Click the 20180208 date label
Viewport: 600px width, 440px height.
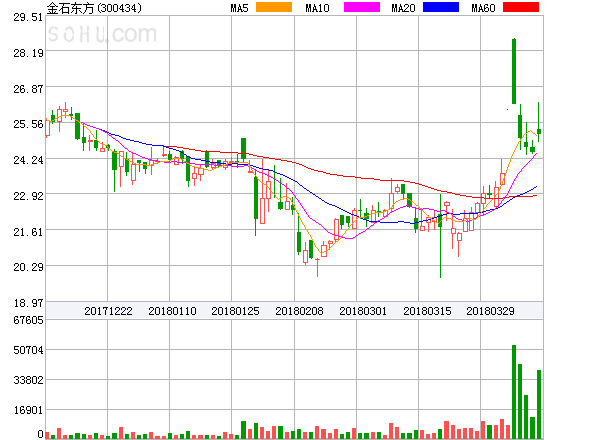299,311
